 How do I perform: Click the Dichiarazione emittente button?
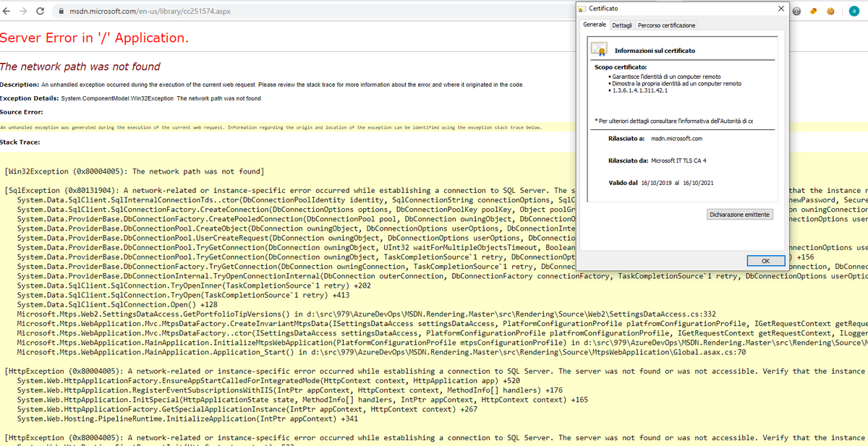click(x=740, y=214)
